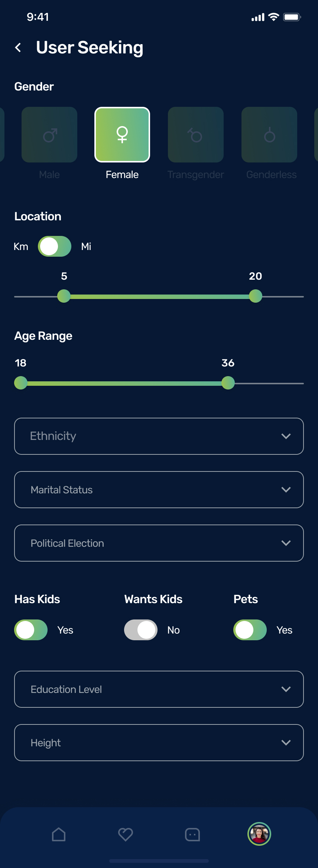Open the profile avatar tab
This screenshot has width=318, height=868.
tap(259, 834)
